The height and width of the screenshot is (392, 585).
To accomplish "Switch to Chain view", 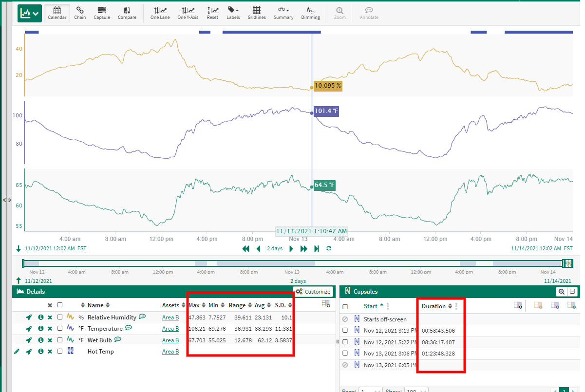I will pos(80,13).
